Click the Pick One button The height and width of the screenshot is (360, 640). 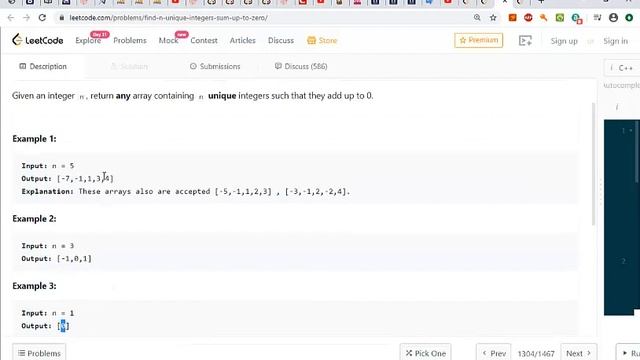(425, 353)
